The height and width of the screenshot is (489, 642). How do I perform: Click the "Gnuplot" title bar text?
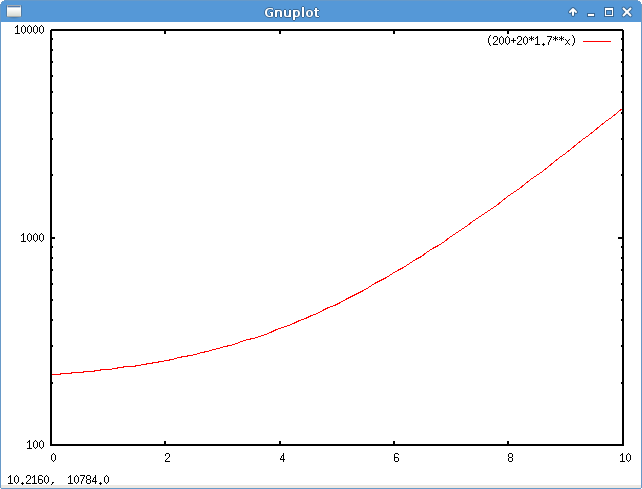291,12
